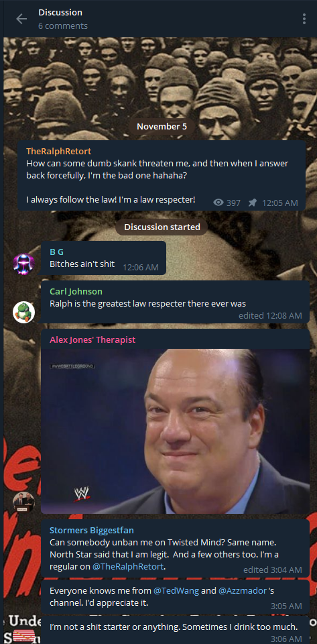This screenshot has width=317, height=644.
Task: Click the pin icon on TheRalphRetort post
Action: [253, 203]
